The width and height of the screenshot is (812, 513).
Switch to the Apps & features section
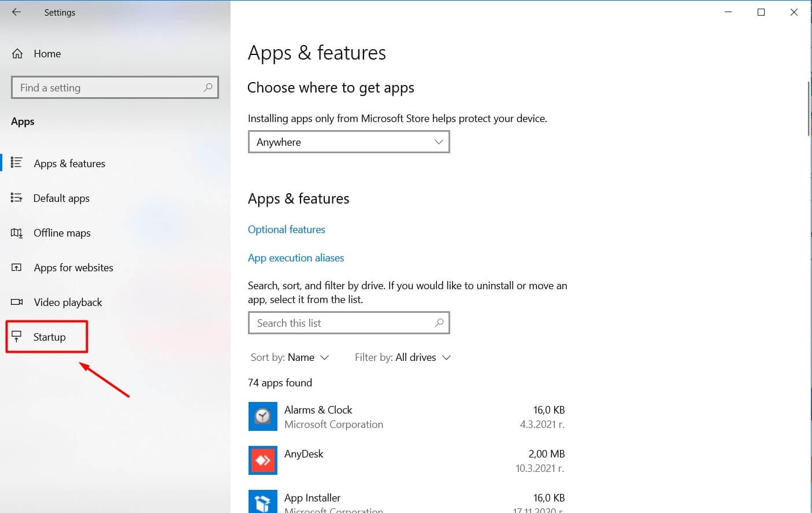(x=69, y=163)
